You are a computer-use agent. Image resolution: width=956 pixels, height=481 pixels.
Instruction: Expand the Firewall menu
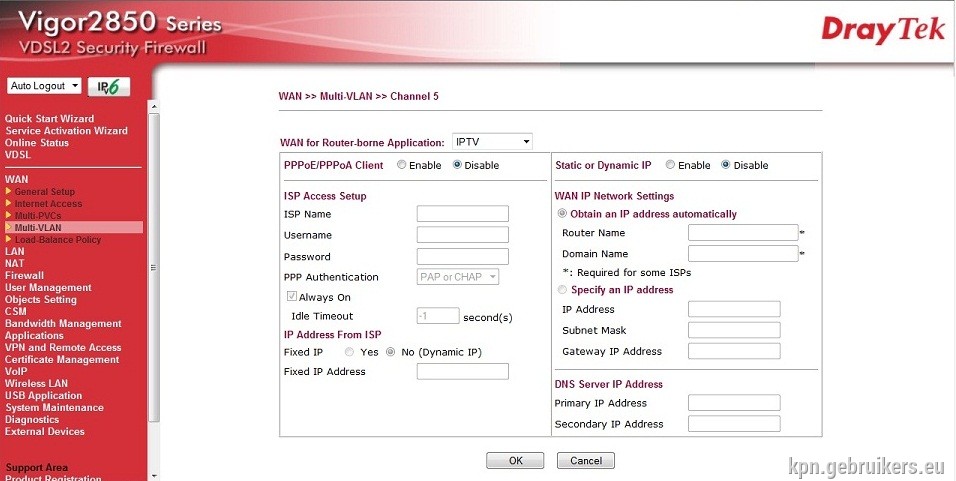pyautogui.click(x=24, y=276)
